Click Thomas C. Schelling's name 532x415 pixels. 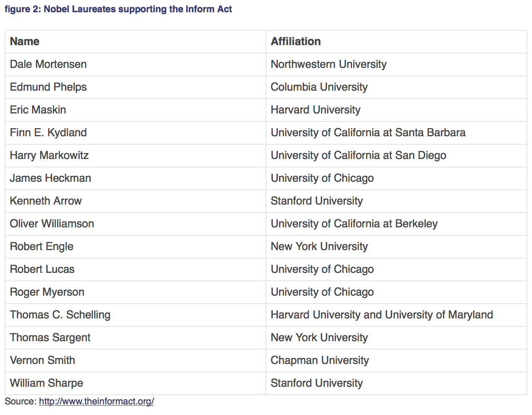60,315
